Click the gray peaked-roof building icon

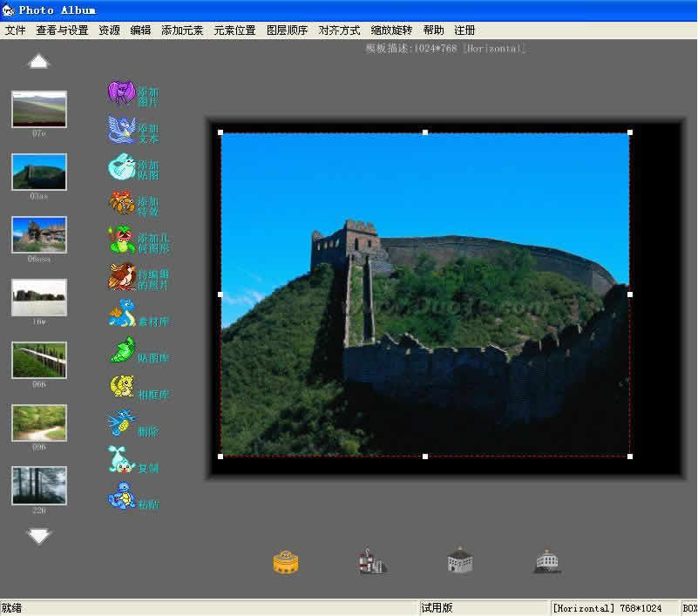pos(459,560)
